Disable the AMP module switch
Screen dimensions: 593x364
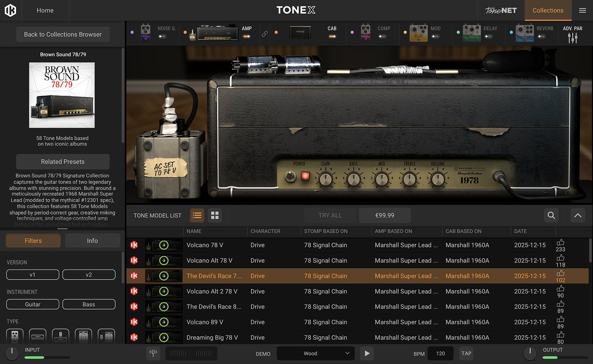[247, 36]
